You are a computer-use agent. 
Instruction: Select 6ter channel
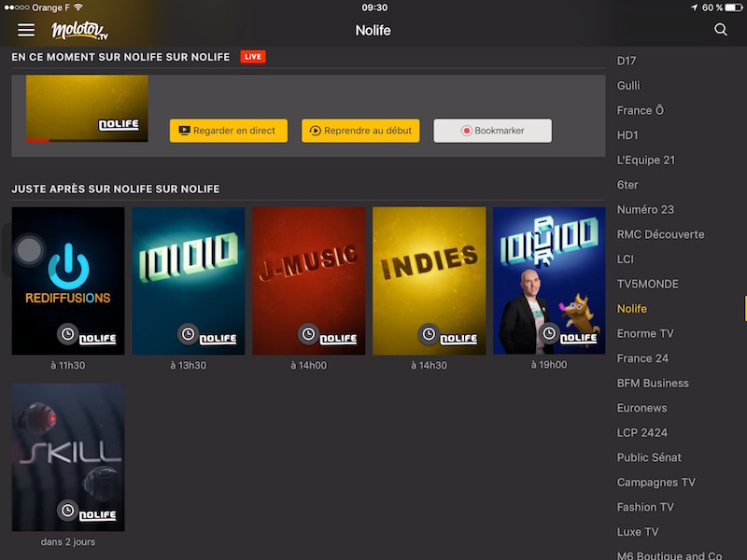tap(627, 185)
